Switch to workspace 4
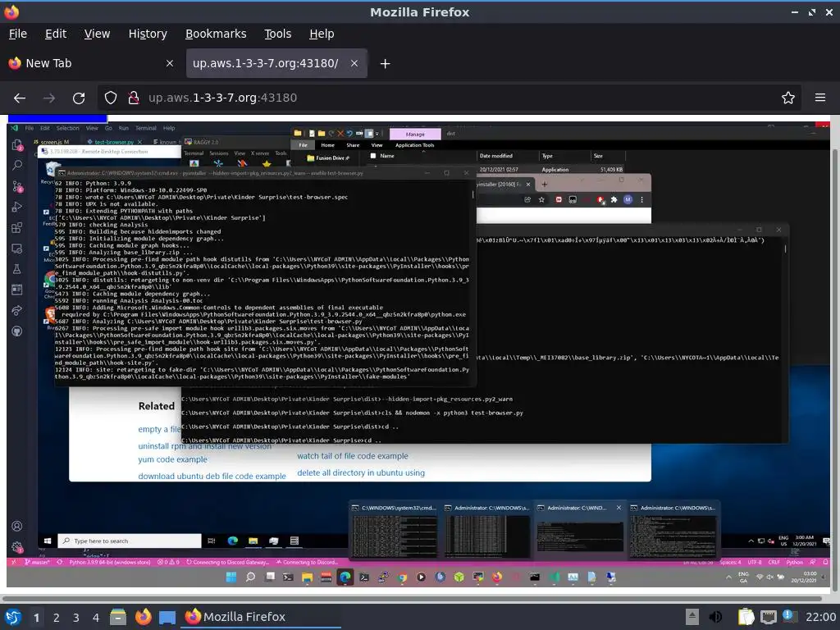This screenshot has width=840, height=630. pos(96,618)
